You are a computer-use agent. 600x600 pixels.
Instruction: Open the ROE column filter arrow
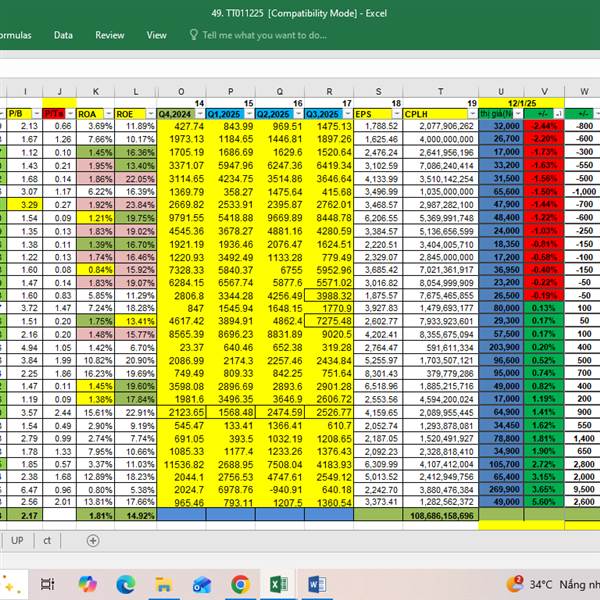pos(151,114)
